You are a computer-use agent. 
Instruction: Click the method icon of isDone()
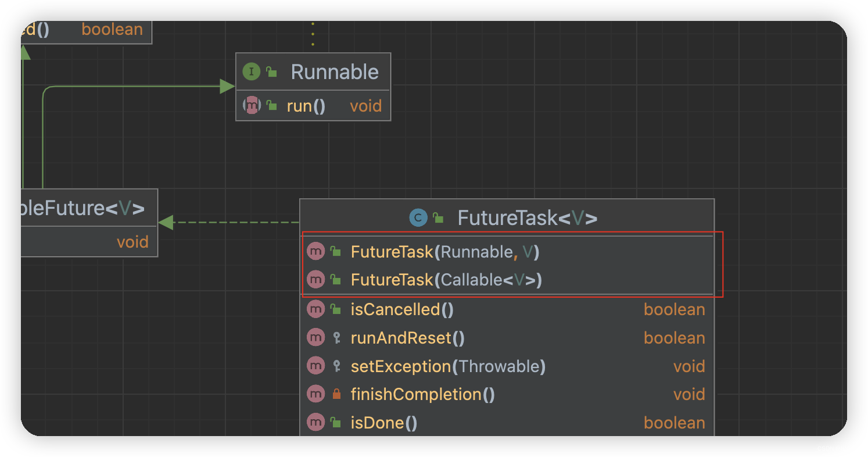[x=315, y=423]
